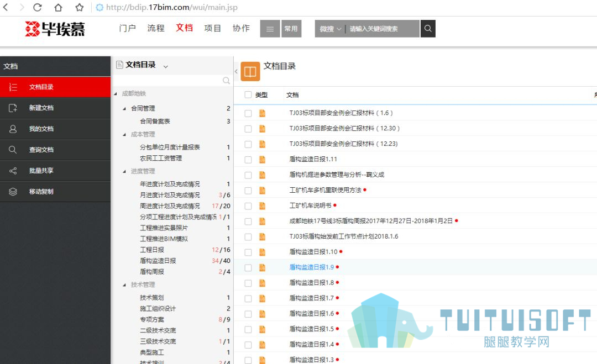Select 周进度计划及完成情况 tree item
Image resolution: width=597 pixels, height=364 pixels.
[x=170, y=206]
